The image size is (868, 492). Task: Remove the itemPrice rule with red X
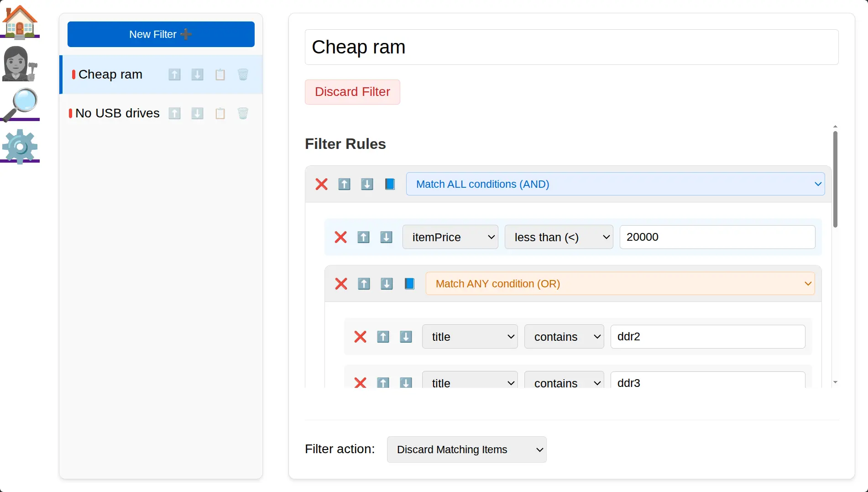click(x=340, y=237)
